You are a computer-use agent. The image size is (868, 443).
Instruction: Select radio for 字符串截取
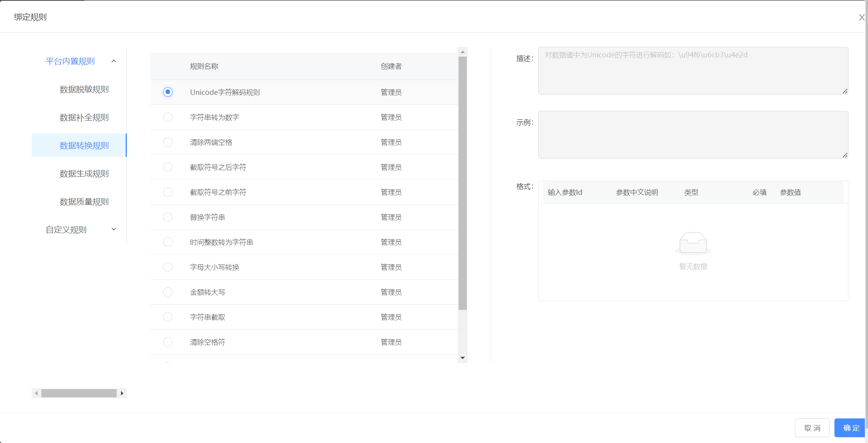(168, 317)
